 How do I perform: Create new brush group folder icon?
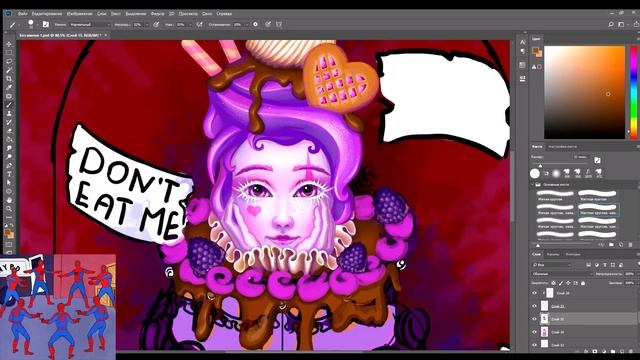click(x=611, y=245)
